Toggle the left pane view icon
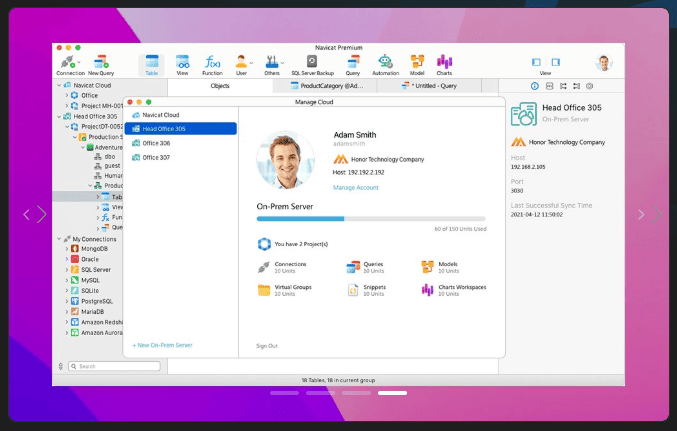Viewport: 677px width, 431px height. [x=536, y=62]
